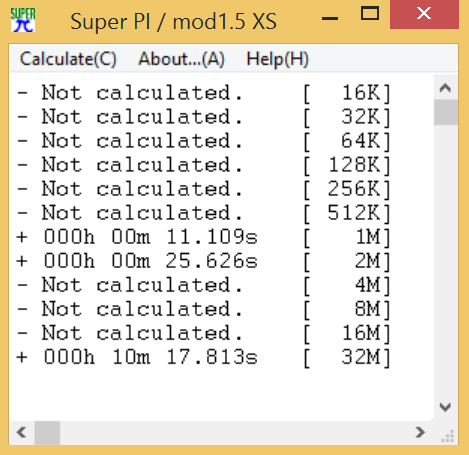Click the empty vertical scrollbar track below thumb

pos(446,260)
